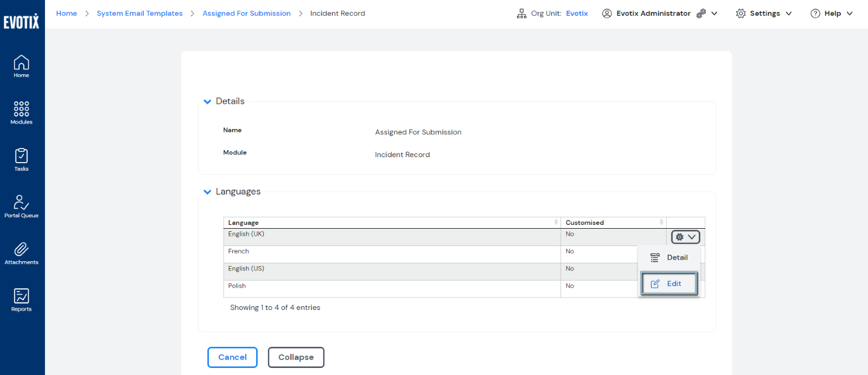Expand the Help menu arrow
This screenshot has height=375, width=868.
[850, 14]
